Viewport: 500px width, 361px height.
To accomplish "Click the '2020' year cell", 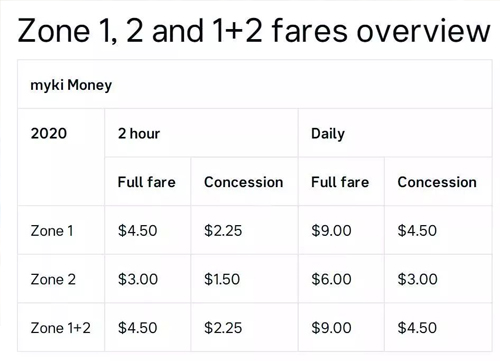I will (49, 133).
